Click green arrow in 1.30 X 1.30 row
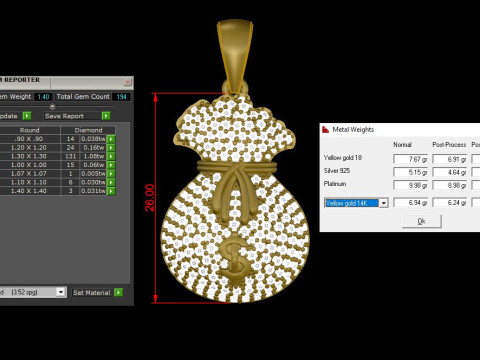The height and width of the screenshot is (360, 480). coord(111,156)
